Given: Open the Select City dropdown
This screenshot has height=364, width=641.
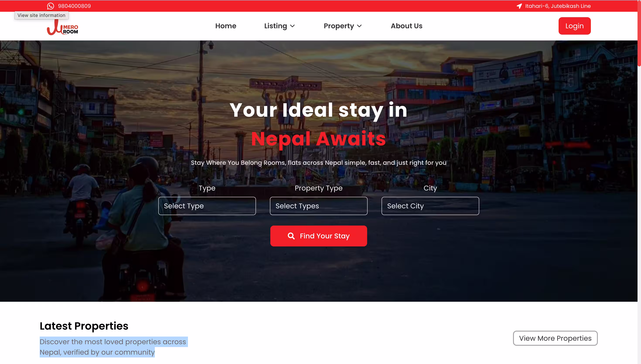Looking at the screenshot, I should pyautogui.click(x=430, y=206).
